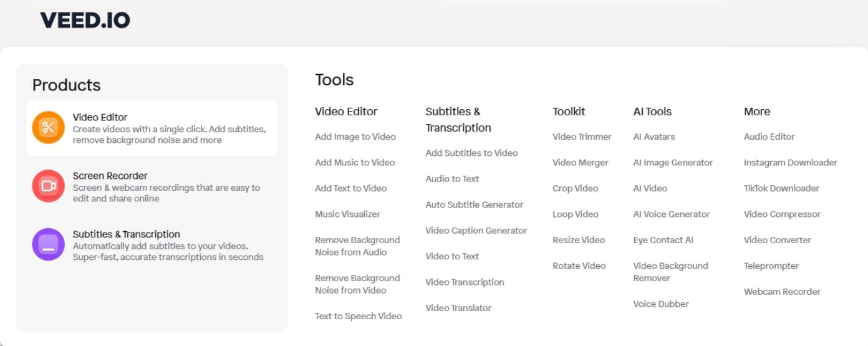Go to Video to Text
Image resolution: width=868 pixels, height=346 pixels.
point(452,256)
